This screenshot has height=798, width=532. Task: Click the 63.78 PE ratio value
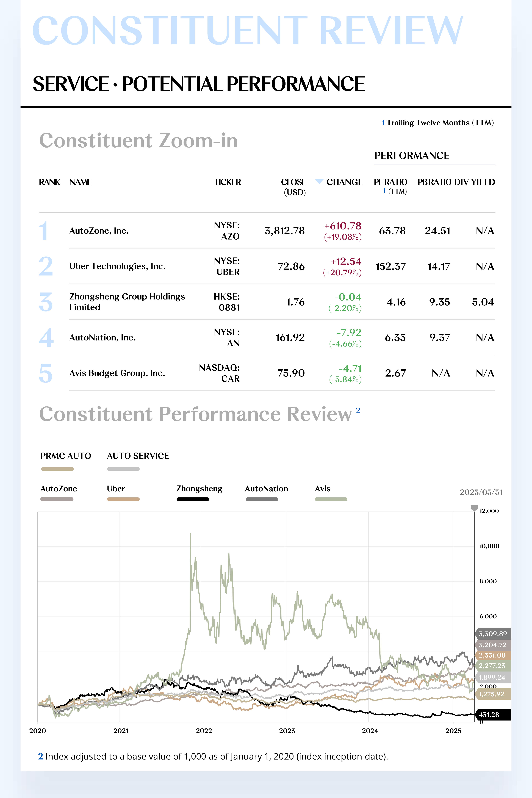392,231
